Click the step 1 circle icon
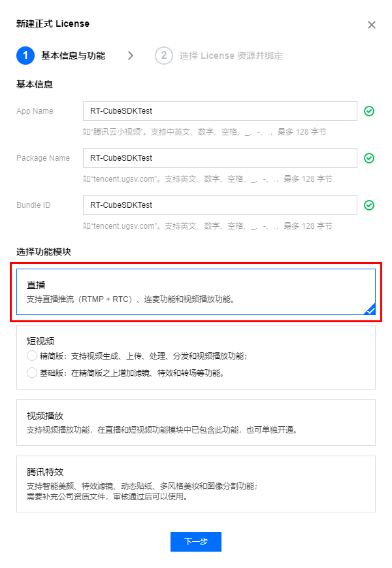The image size is (392, 568). click(25, 56)
